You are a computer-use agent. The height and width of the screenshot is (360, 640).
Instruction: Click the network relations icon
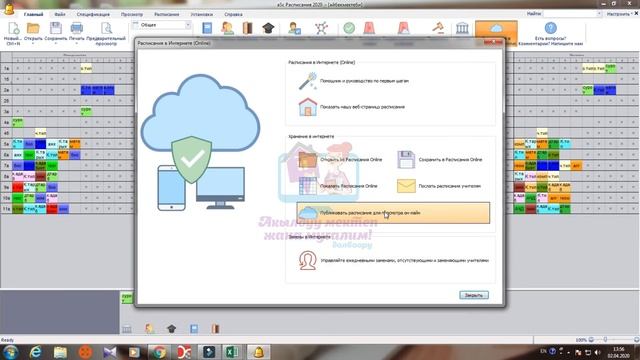(321, 28)
